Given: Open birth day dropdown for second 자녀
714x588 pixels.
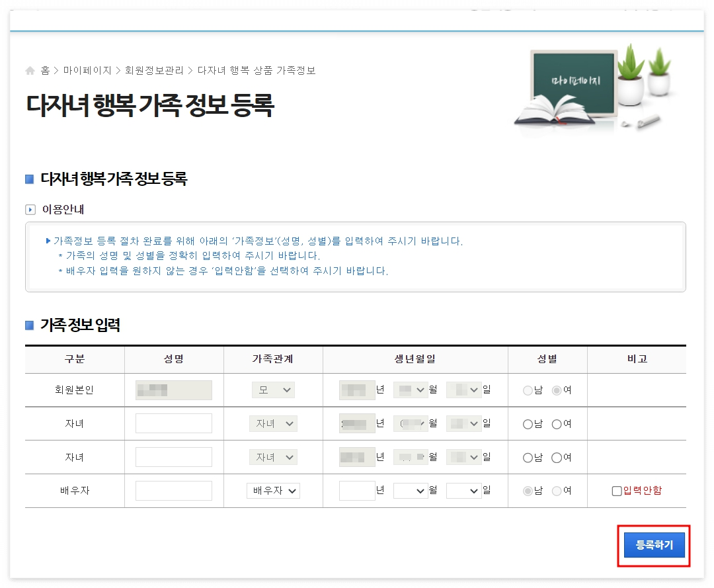Looking at the screenshot, I should click(463, 457).
